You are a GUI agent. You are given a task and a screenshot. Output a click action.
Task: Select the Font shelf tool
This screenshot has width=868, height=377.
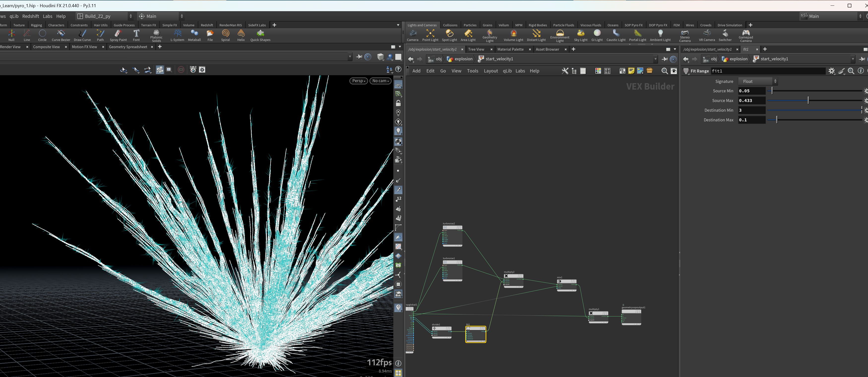[136, 35]
